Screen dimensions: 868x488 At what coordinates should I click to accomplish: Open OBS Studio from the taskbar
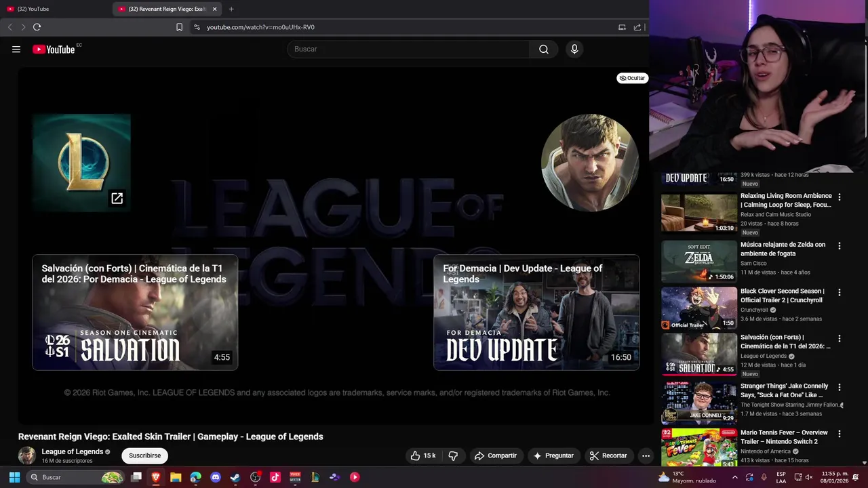255,477
